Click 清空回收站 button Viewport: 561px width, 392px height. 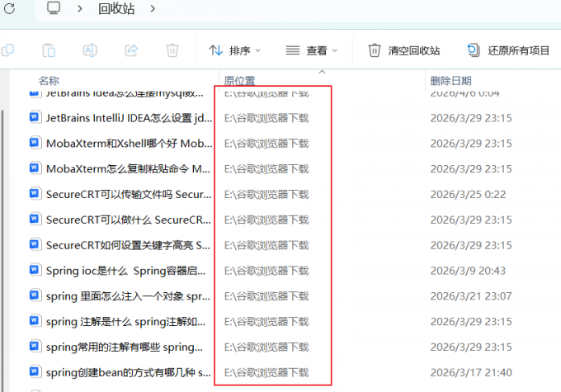coord(404,50)
